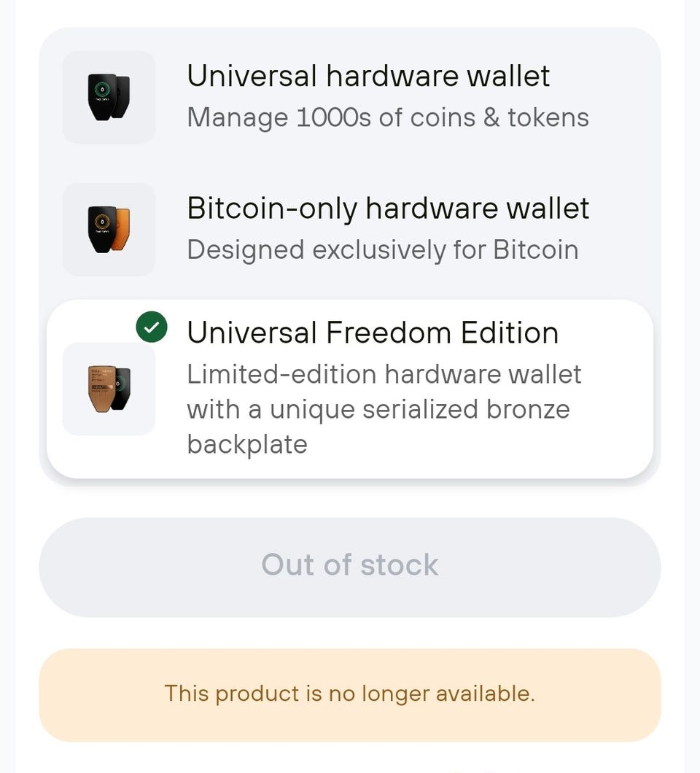The width and height of the screenshot is (700, 773).
Task: Click the Bitcoin-only wallet product thumbnail
Action: coord(109,229)
